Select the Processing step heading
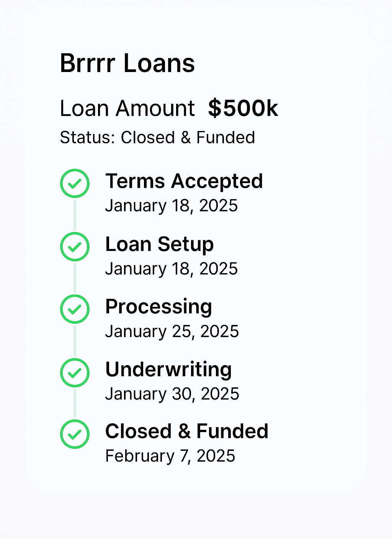The height and width of the screenshot is (539, 392). [158, 307]
